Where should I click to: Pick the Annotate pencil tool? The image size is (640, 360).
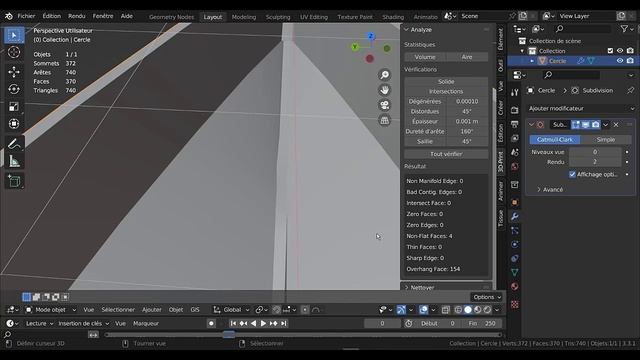14,144
